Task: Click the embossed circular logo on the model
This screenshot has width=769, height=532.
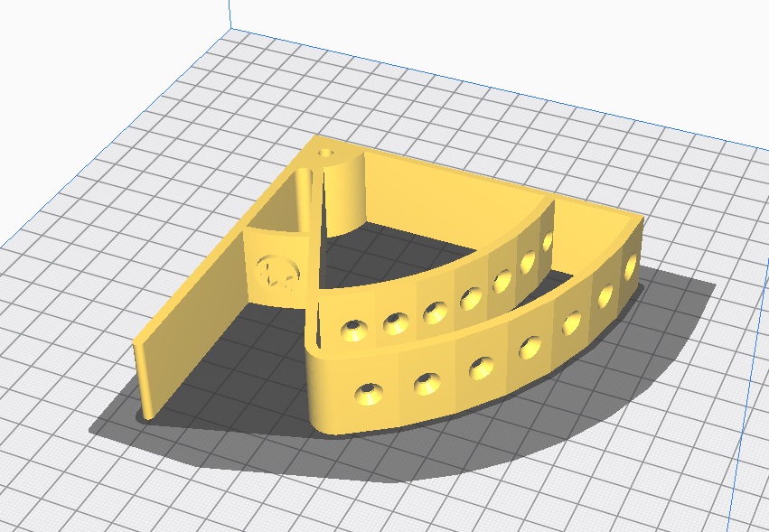Action: click(x=277, y=271)
